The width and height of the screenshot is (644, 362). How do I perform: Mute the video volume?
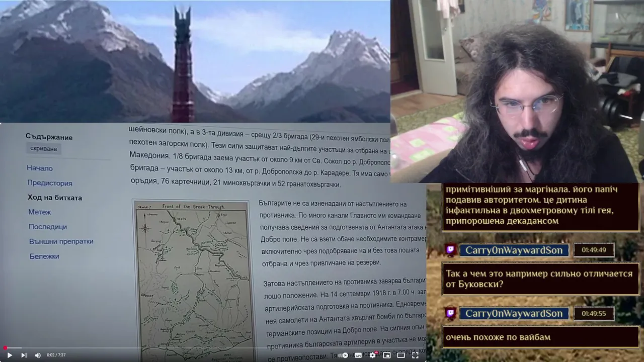click(x=38, y=355)
